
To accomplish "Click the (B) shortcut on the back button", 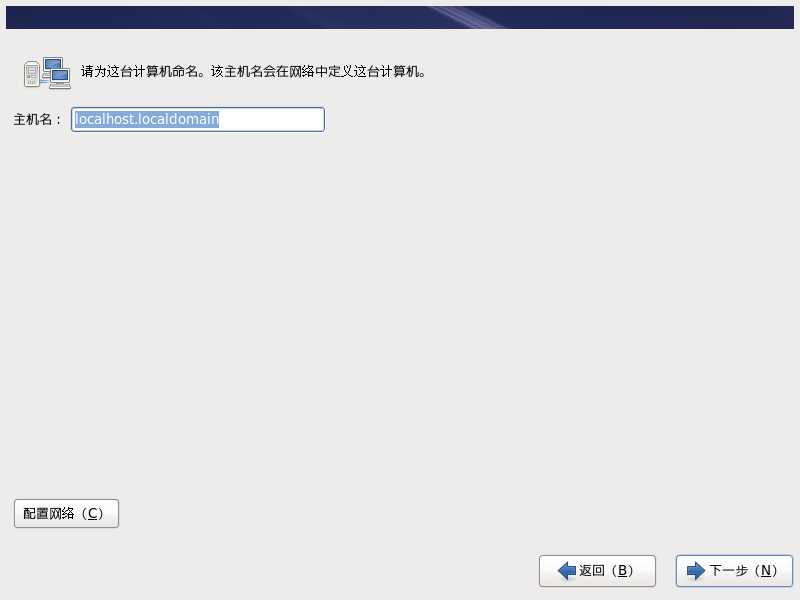I will 622,570.
